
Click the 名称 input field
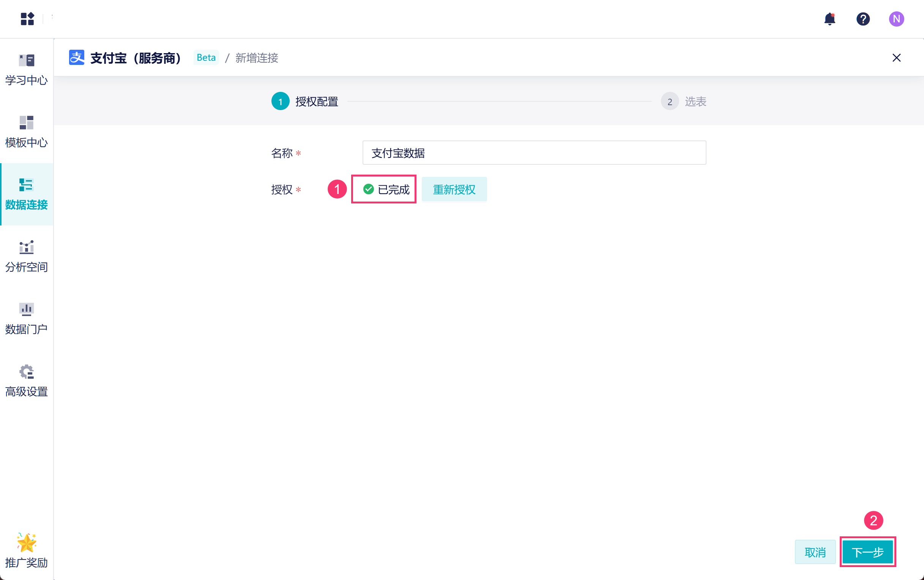[x=534, y=153]
